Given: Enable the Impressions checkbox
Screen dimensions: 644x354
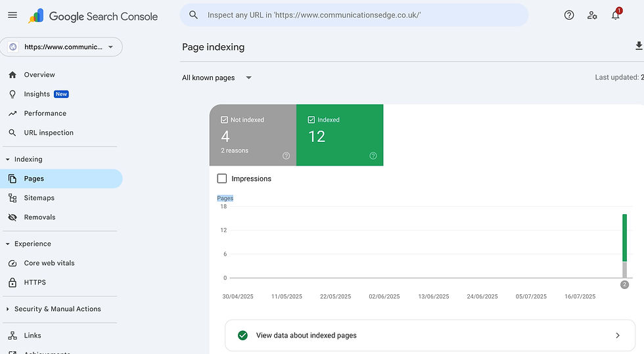Looking at the screenshot, I should click(222, 179).
